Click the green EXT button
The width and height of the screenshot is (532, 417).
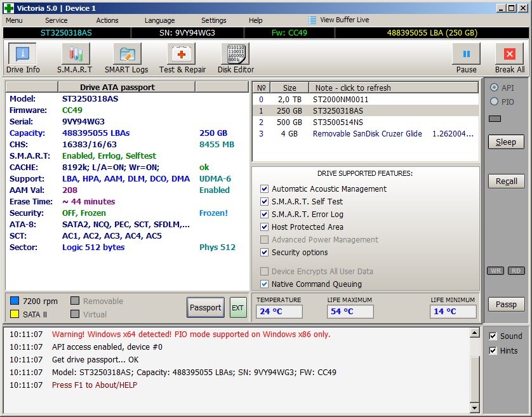(238, 307)
